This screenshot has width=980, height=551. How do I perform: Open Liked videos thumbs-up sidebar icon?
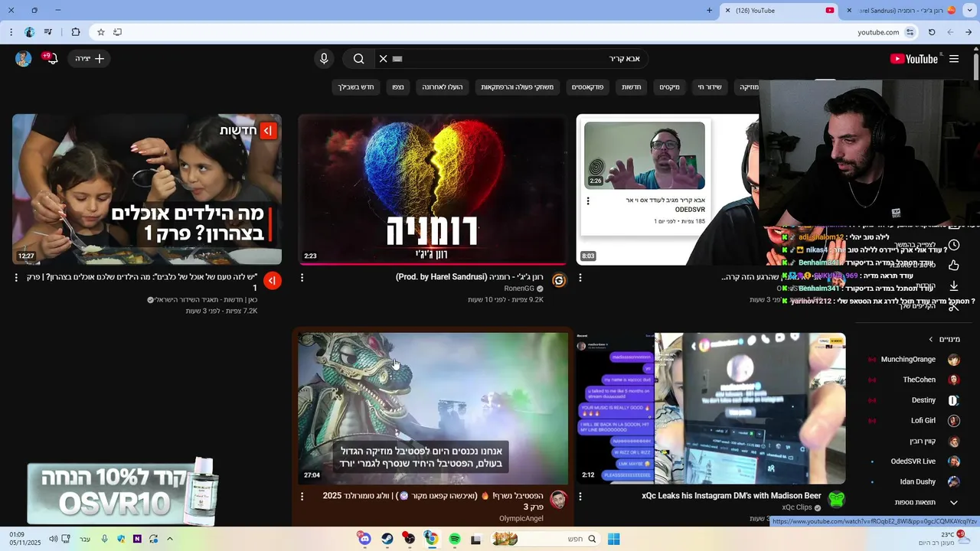coord(954,266)
